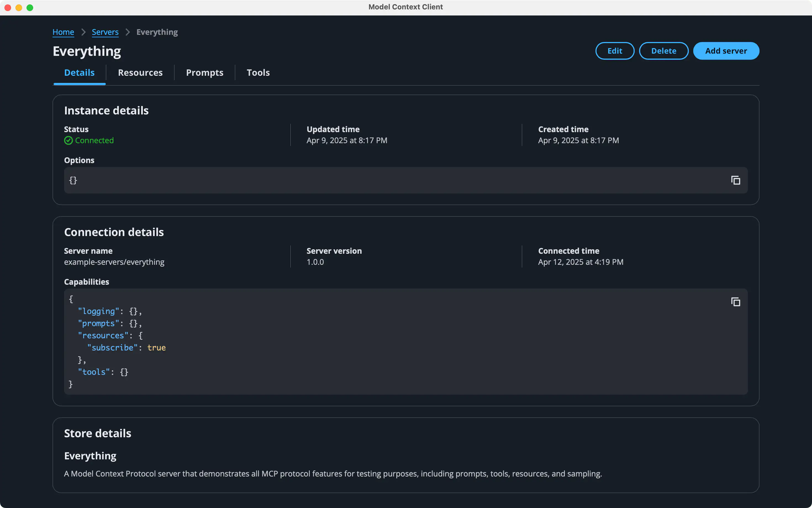Switch to the Resources tab

tap(140, 73)
